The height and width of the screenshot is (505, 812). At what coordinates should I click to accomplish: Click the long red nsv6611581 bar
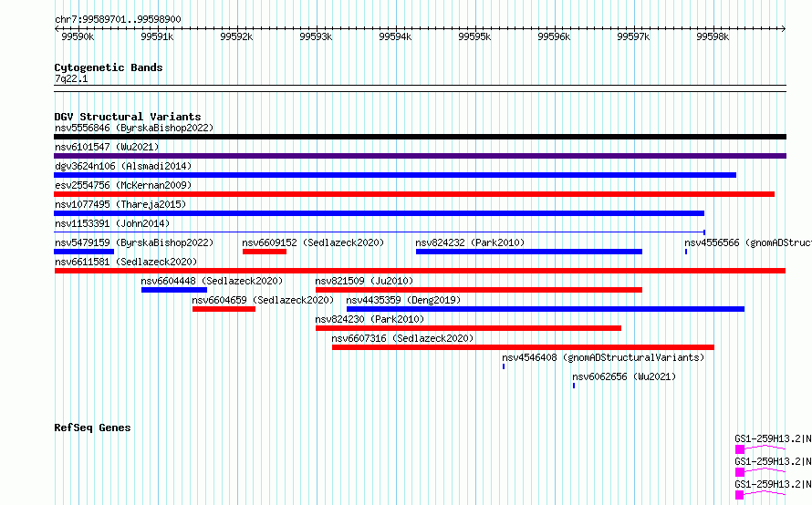(420, 271)
